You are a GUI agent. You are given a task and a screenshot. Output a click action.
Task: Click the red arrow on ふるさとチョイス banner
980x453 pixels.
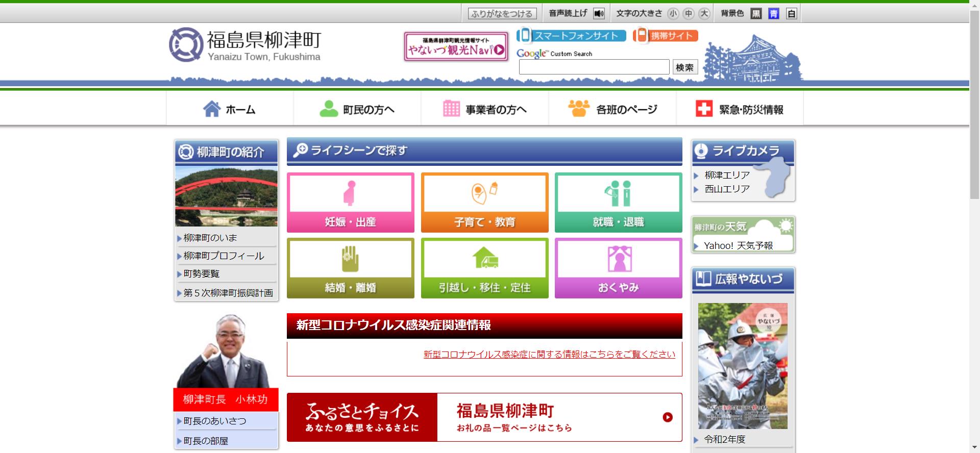668,417
